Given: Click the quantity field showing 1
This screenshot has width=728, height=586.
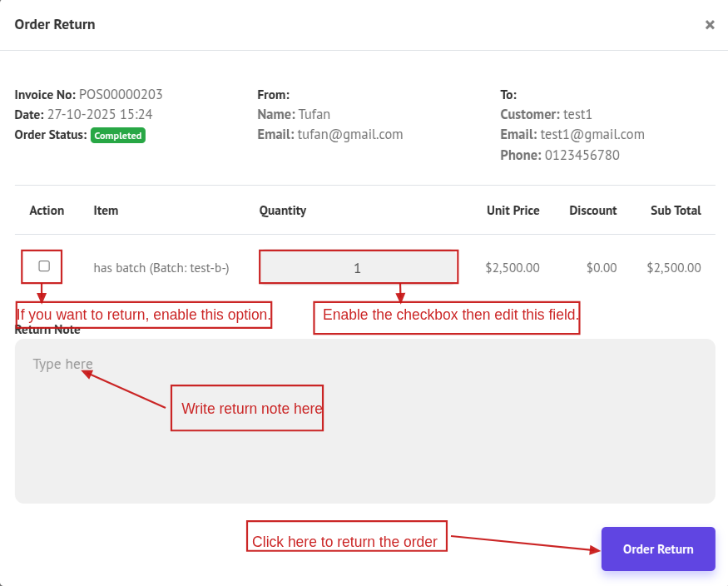Looking at the screenshot, I should coord(358,268).
